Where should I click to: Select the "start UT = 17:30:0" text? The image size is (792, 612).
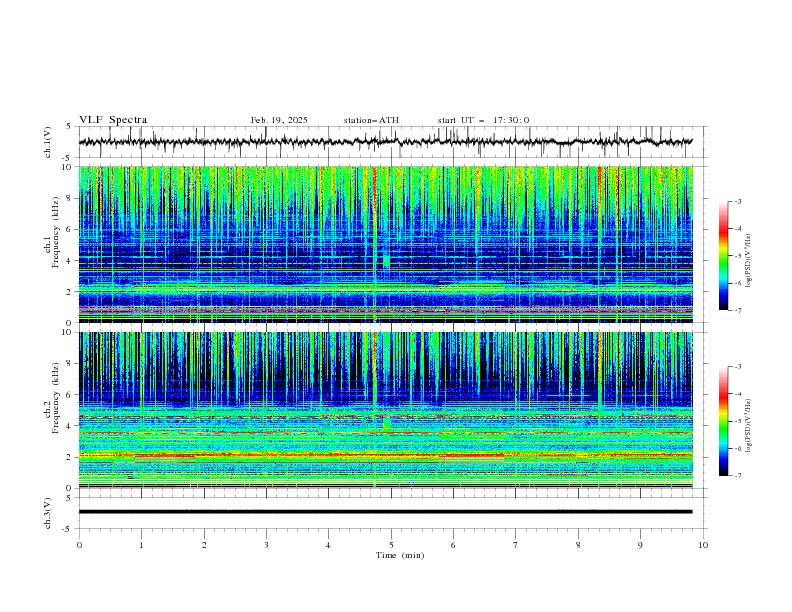coord(483,120)
